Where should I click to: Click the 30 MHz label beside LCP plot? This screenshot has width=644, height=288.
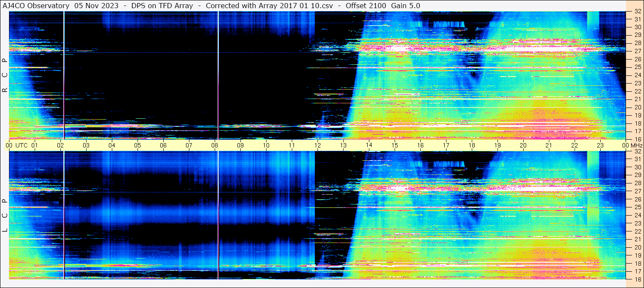[638, 167]
